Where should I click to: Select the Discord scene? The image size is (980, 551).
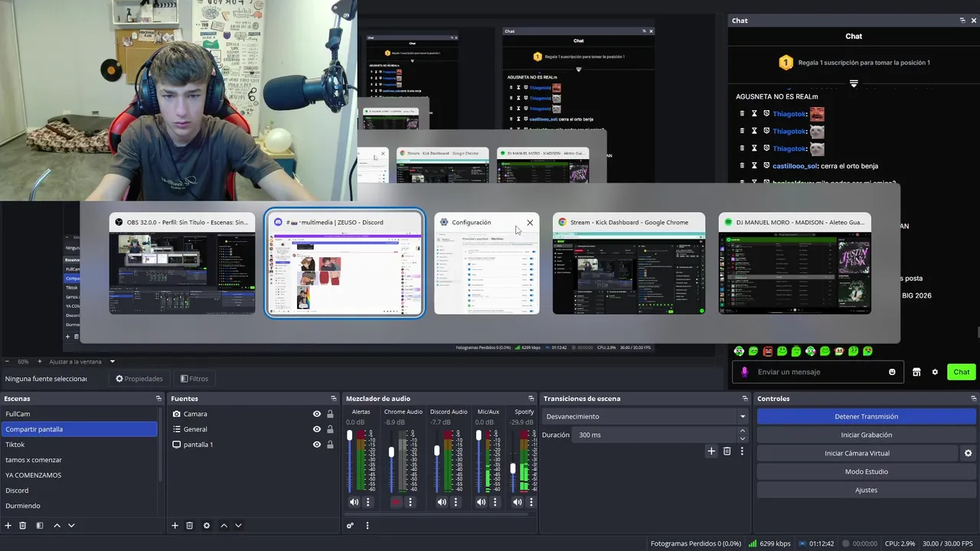click(80, 491)
